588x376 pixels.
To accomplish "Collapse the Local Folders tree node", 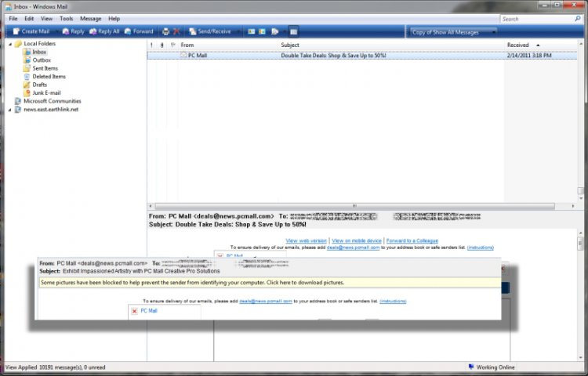I will [x=10, y=44].
